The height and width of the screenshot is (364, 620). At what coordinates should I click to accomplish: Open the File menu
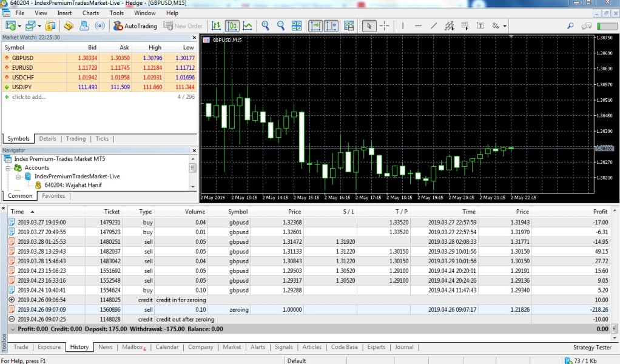[x=20, y=13]
